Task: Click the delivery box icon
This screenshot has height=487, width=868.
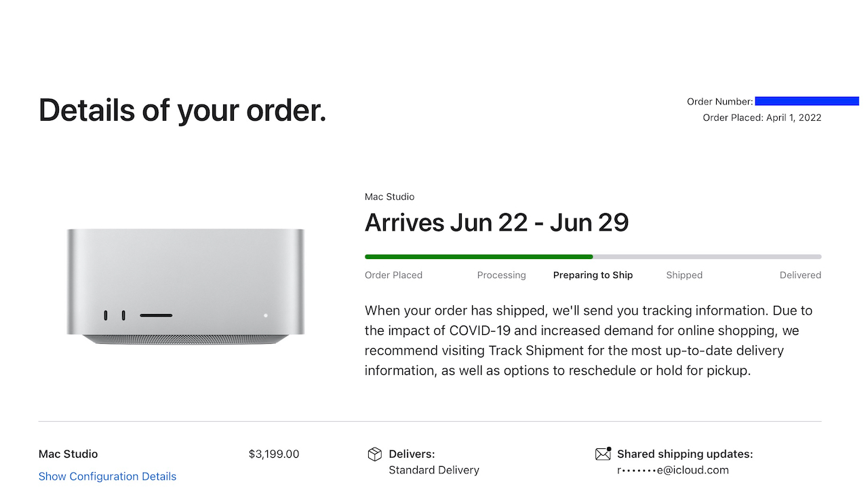Action: [x=374, y=454]
